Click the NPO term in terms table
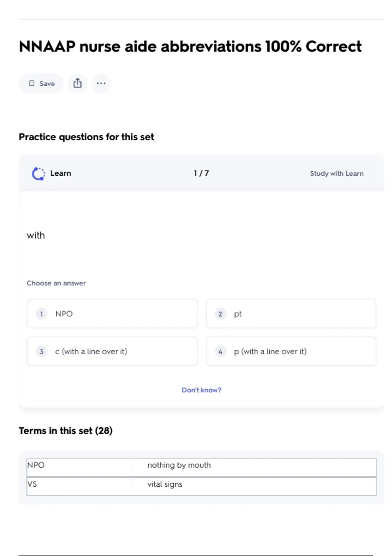Image resolution: width=392 pixels, height=556 pixels. (x=36, y=465)
